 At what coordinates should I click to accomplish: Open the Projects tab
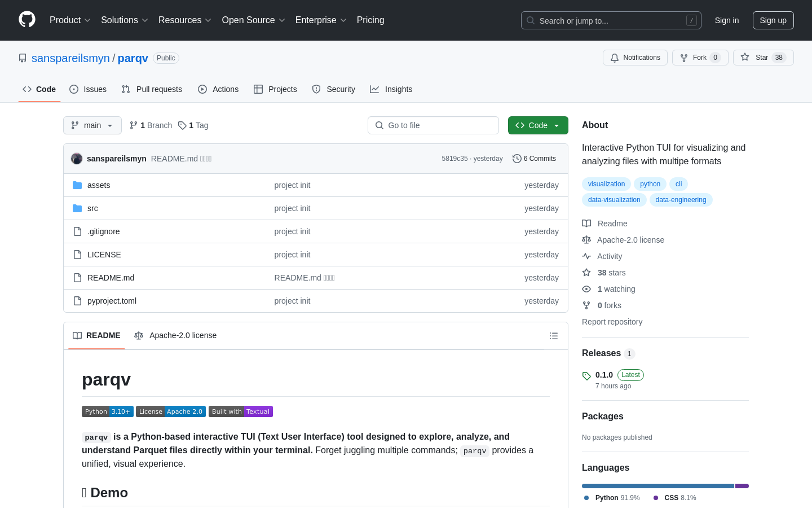pyautogui.click(x=275, y=89)
